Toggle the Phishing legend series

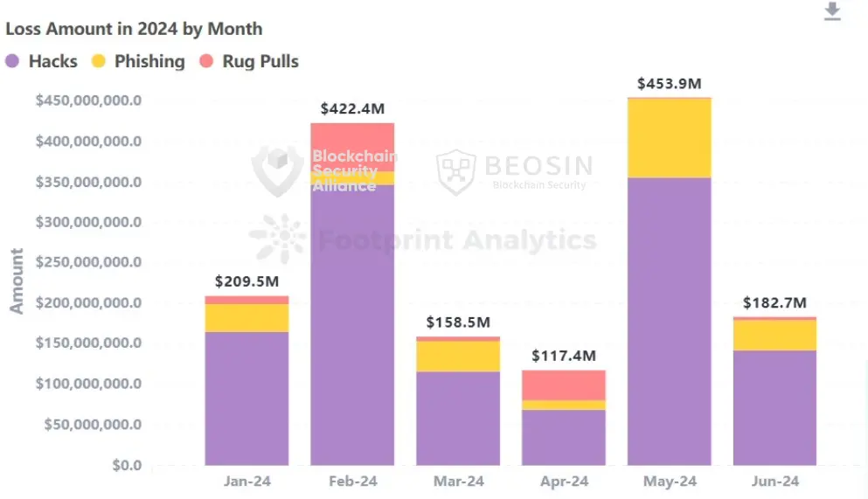click(150, 61)
